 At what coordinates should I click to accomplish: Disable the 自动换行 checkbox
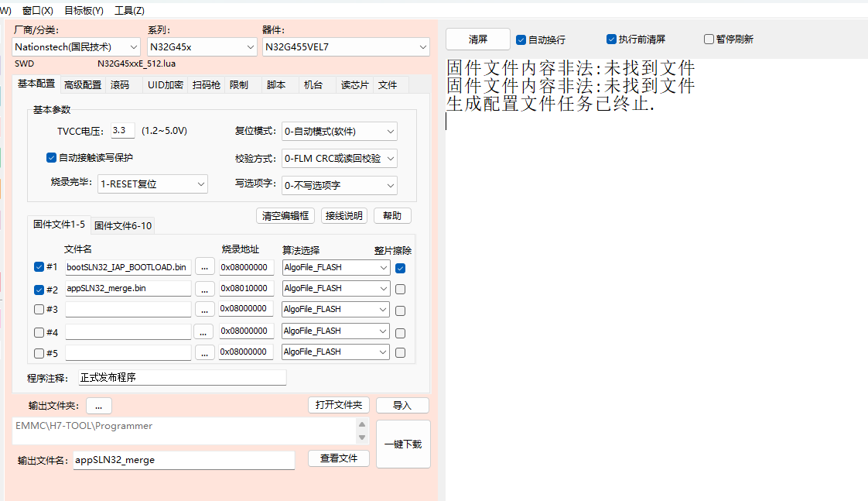coord(521,39)
